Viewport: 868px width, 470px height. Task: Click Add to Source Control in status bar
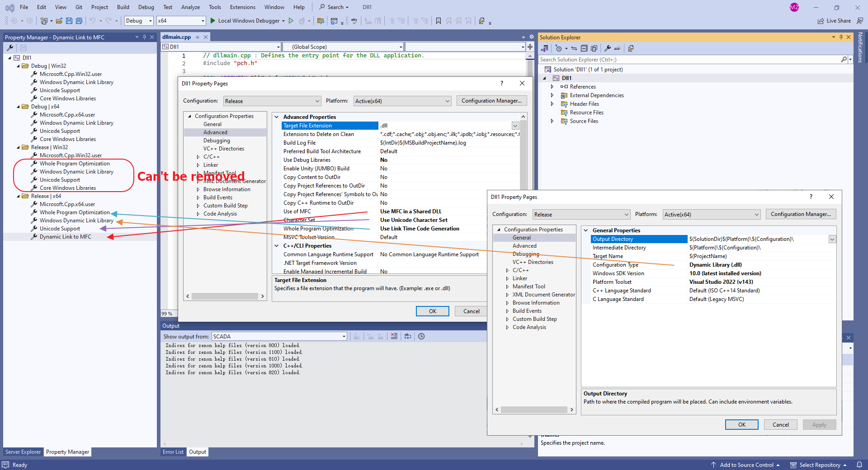pos(745,465)
